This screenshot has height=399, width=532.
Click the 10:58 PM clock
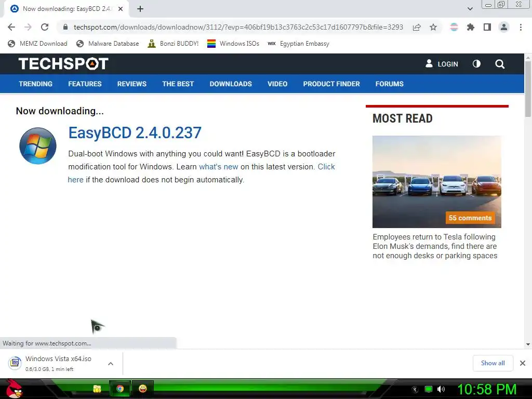click(x=487, y=389)
